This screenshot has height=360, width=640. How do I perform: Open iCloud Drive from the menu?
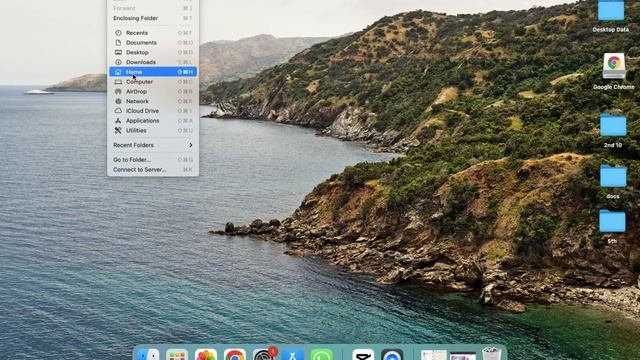click(153, 111)
